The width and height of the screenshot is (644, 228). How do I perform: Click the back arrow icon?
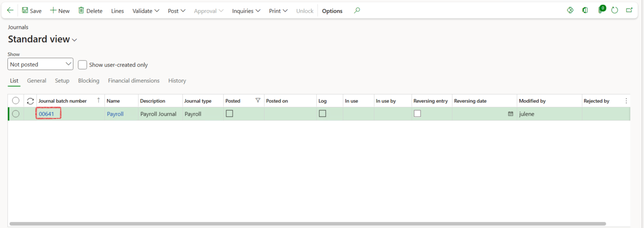(10, 10)
